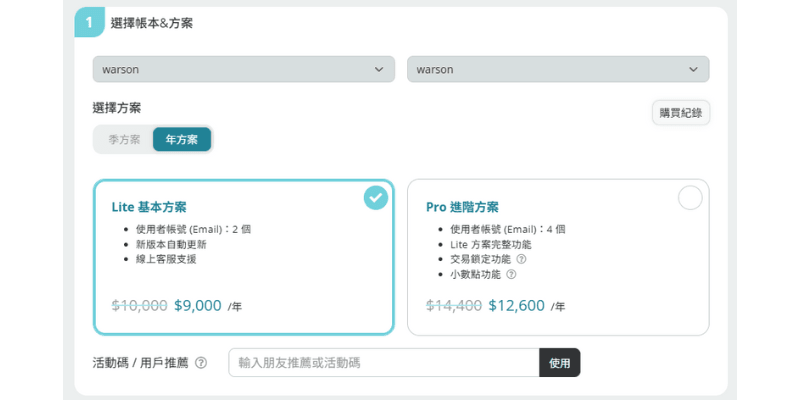The height and width of the screenshot is (400, 800).
Task: Click the help icon beside 小數點功能
Action: (511, 274)
